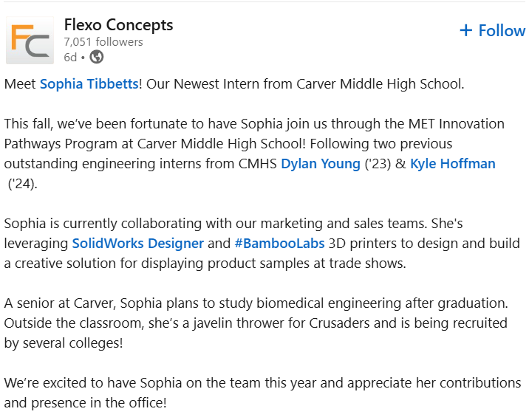529x420 pixels.
Task: Visit Kyle Hoffman's profile mention
Action: pyautogui.click(x=453, y=163)
